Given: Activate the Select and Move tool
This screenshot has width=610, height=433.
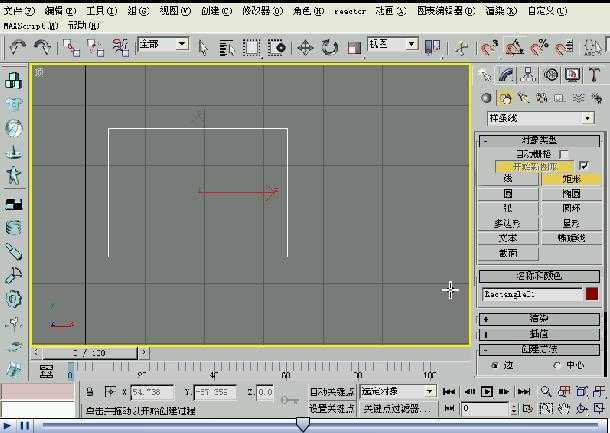Looking at the screenshot, I should (x=305, y=48).
